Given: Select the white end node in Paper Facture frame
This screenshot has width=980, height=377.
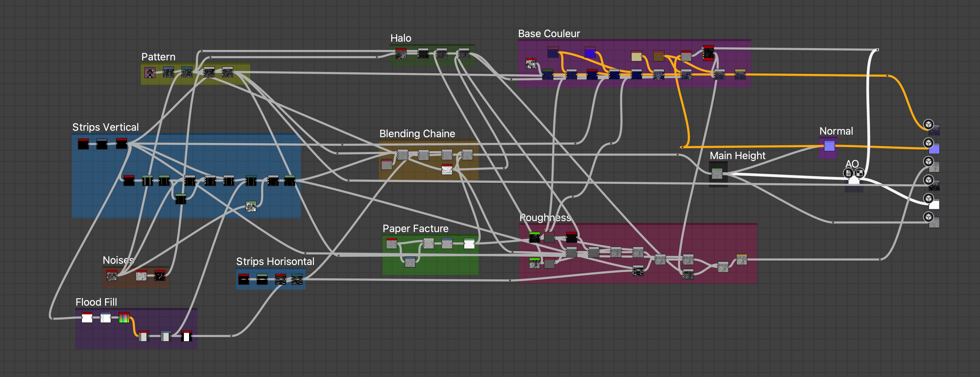Looking at the screenshot, I should point(469,244).
